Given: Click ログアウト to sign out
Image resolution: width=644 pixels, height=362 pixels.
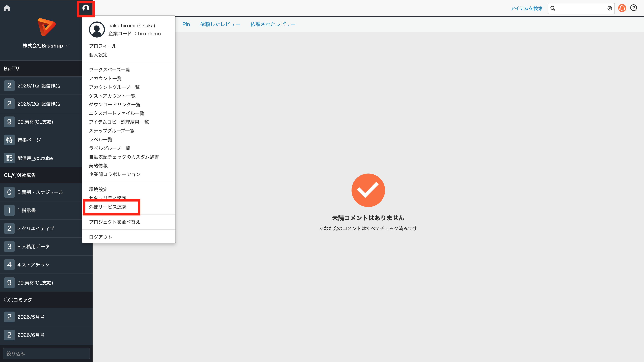Looking at the screenshot, I should [x=100, y=237].
